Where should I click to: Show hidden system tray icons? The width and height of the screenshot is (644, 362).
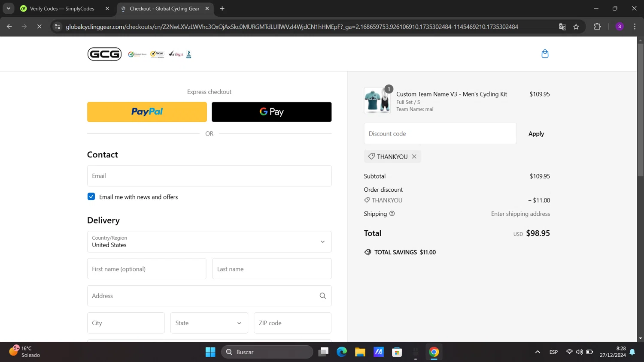(538, 352)
